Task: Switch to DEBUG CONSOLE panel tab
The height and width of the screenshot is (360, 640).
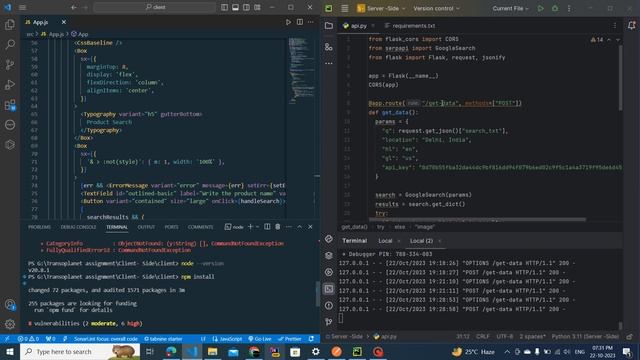Action: (78, 227)
